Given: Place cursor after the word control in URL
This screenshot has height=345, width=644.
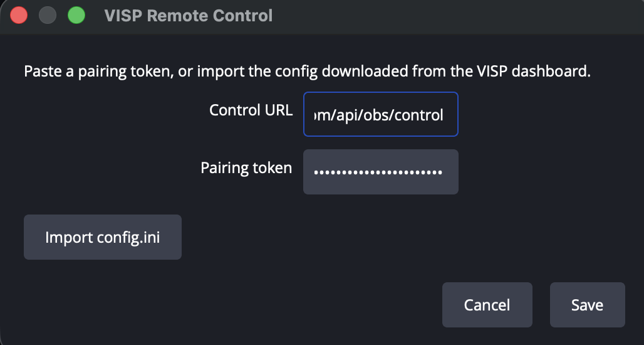Looking at the screenshot, I should 444,115.
